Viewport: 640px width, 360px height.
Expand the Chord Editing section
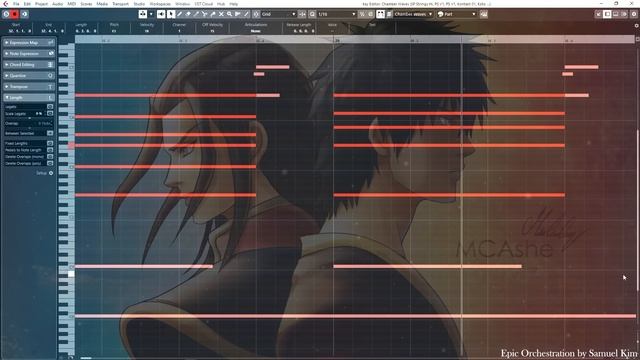click(x=7, y=64)
